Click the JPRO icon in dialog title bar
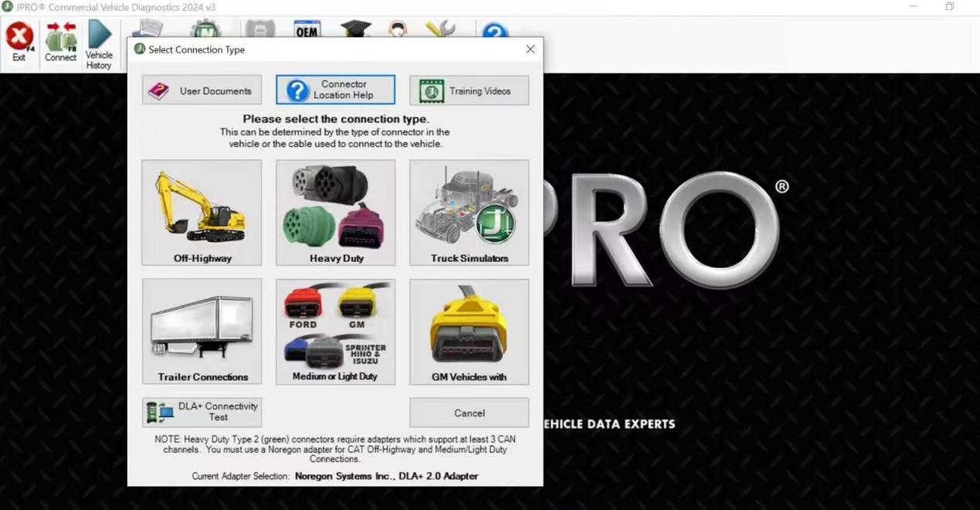 [140, 49]
